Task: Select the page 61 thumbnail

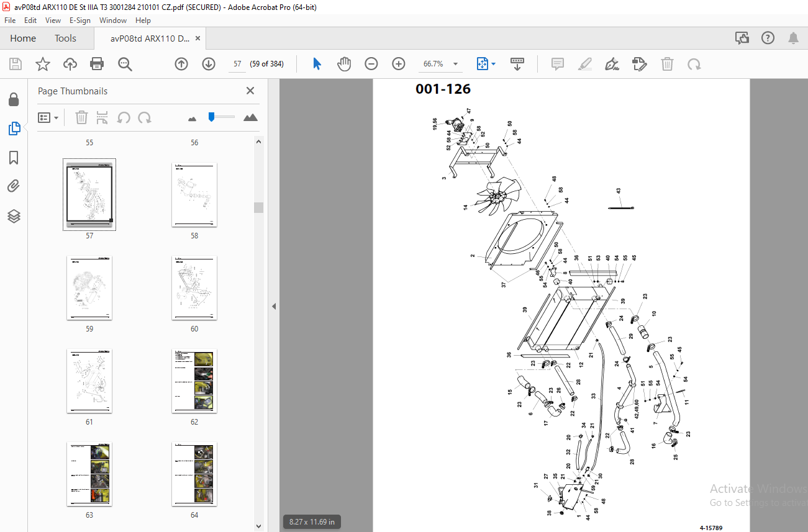Action: coord(89,381)
